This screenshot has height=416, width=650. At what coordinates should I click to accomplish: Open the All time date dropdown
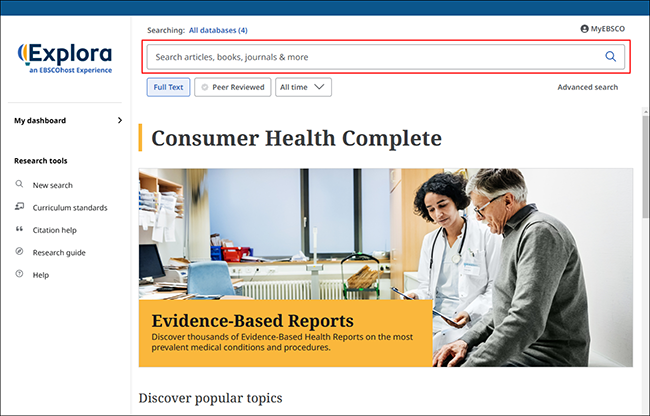pos(303,87)
